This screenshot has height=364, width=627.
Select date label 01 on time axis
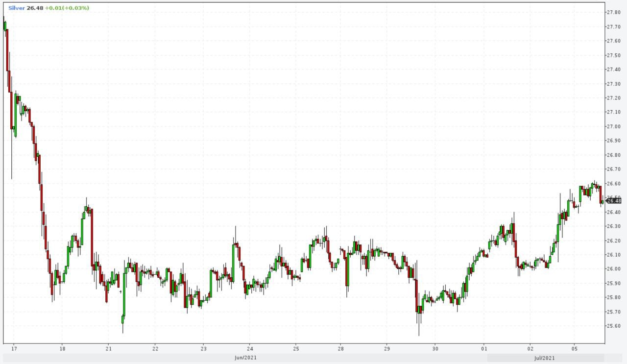(x=483, y=349)
